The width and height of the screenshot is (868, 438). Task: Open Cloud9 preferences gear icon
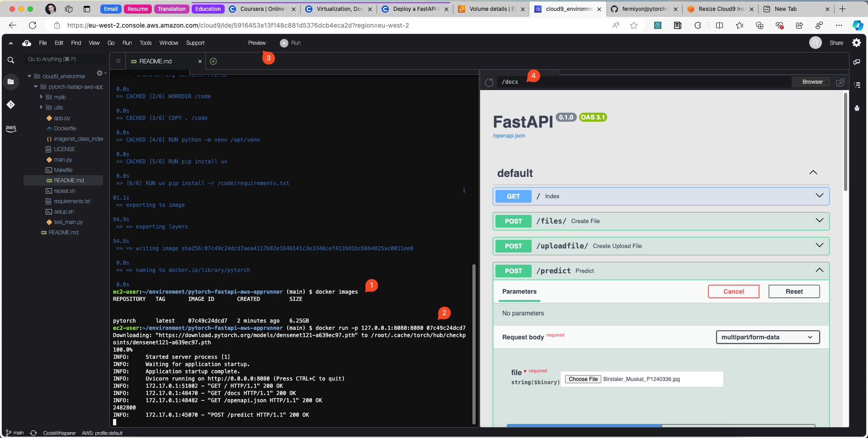[856, 43]
